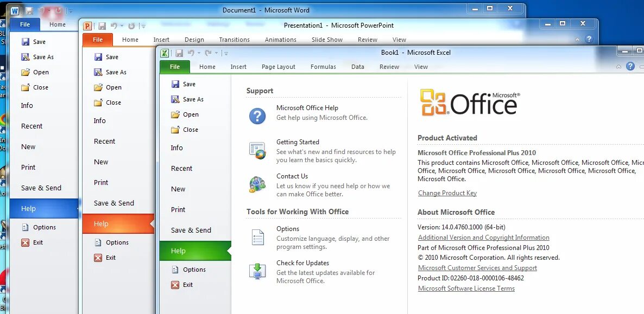
Task: Select Recent in Excel's backstage menu
Action: click(x=181, y=168)
